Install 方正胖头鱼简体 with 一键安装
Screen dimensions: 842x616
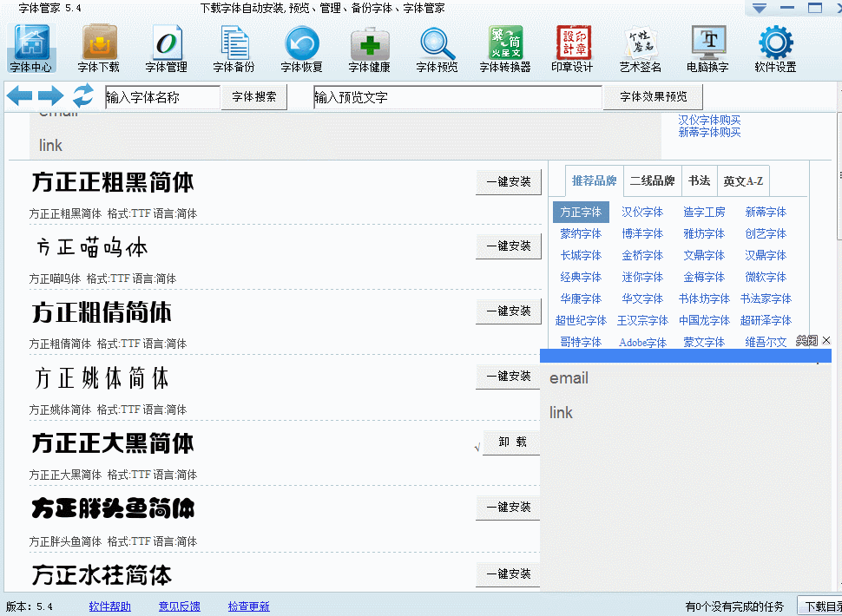point(508,507)
